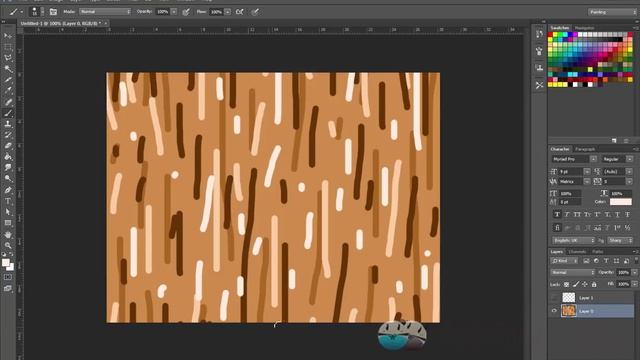The image size is (640, 360).
Task: Select the Layer 0 thumbnail
Action: point(568,311)
